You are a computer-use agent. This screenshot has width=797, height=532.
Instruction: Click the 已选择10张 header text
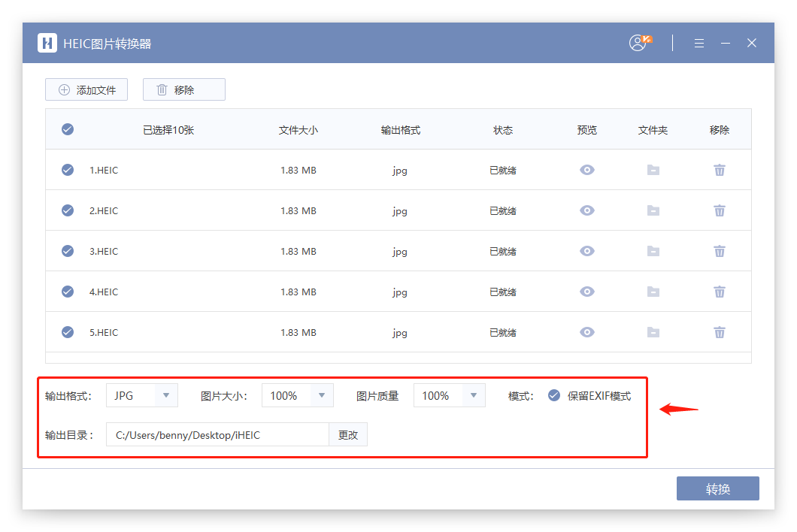click(x=168, y=130)
